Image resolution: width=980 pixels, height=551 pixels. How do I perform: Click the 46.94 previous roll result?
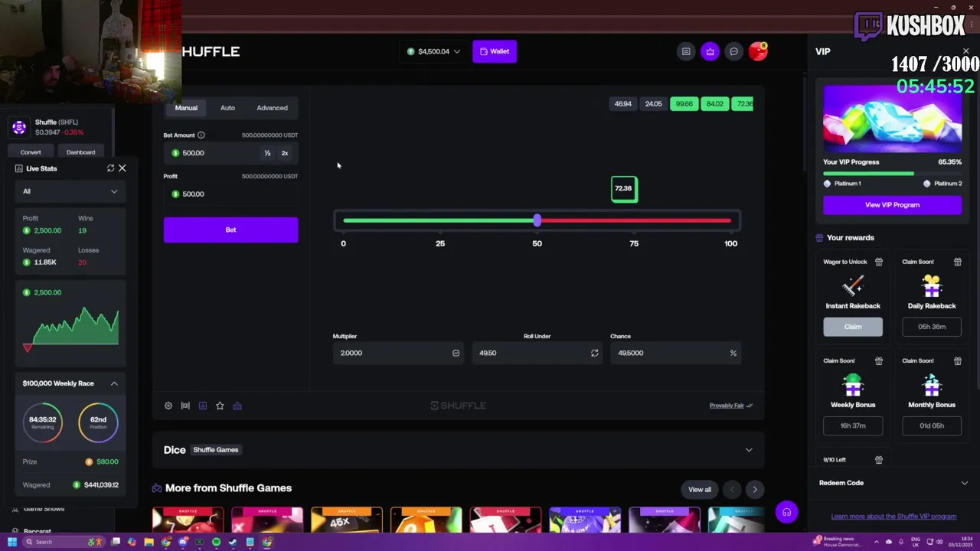pos(622,104)
